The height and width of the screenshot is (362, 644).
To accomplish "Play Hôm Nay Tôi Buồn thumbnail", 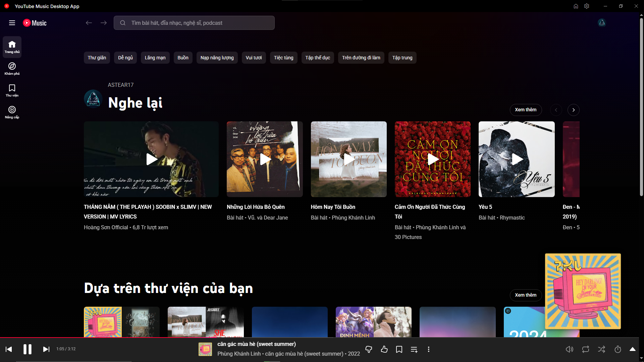I will 349,159.
